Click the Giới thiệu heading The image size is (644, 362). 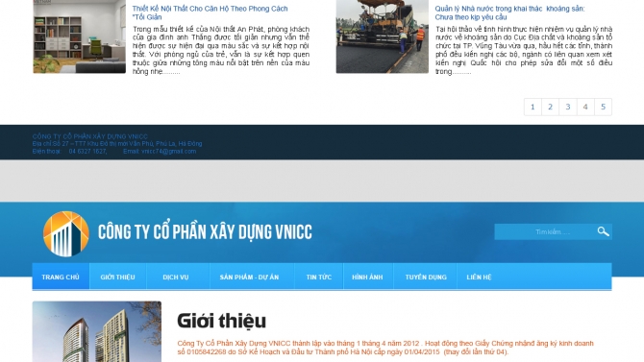pos(221,321)
